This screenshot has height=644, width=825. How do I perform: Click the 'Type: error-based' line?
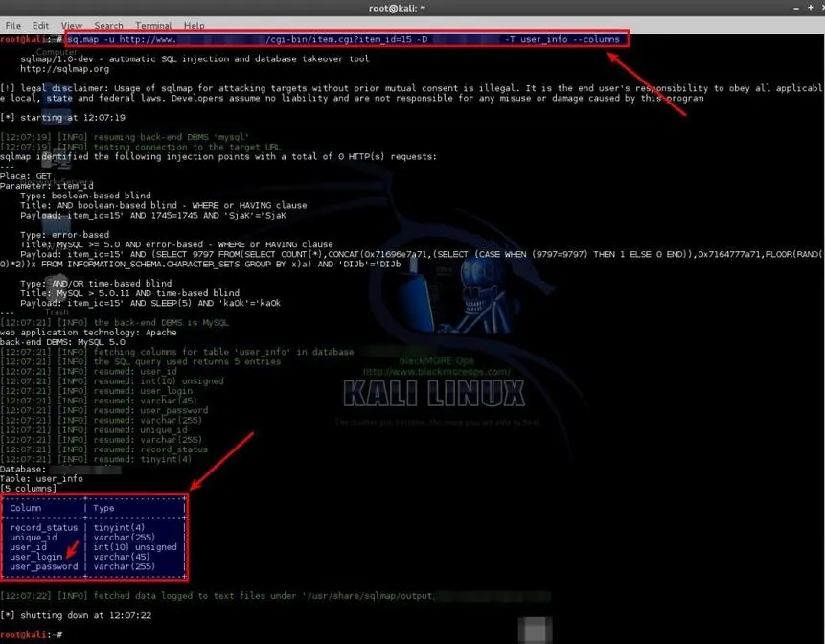(x=65, y=235)
